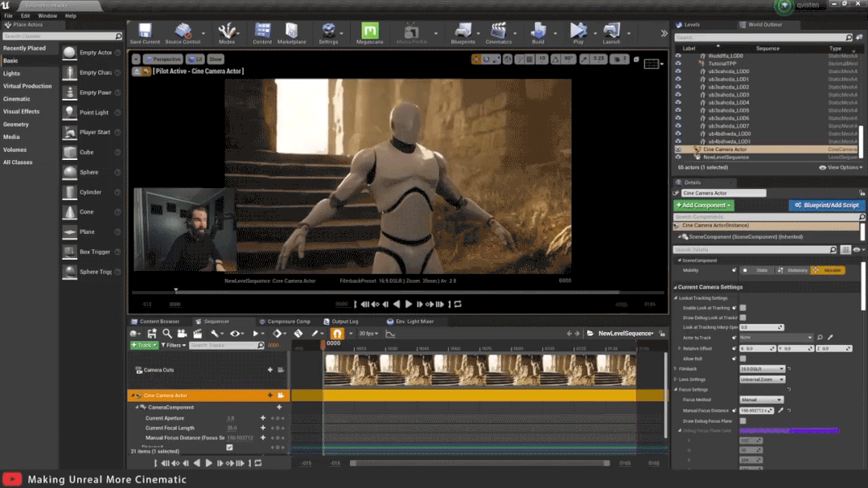Collapse the Current Camera Settings section

pyautogui.click(x=676, y=287)
